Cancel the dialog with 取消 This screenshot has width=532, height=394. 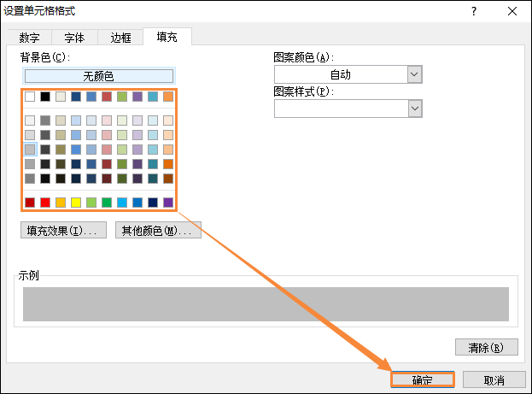pyautogui.click(x=494, y=380)
